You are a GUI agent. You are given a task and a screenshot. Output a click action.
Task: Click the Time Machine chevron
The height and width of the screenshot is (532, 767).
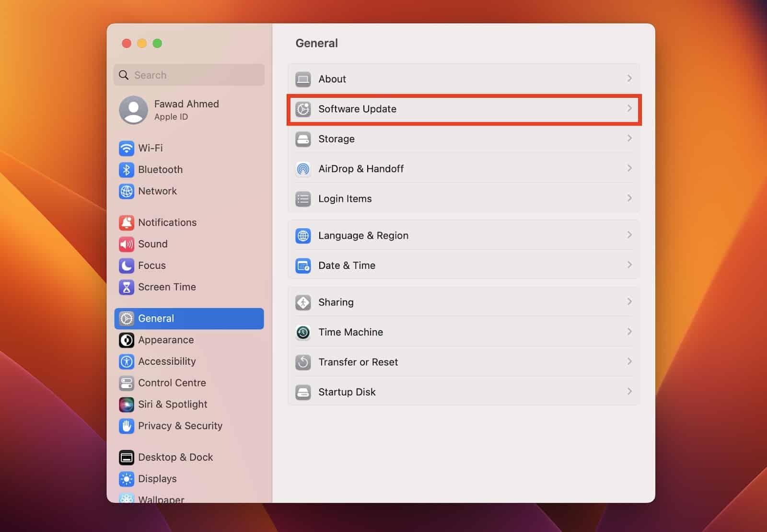[x=629, y=331]
